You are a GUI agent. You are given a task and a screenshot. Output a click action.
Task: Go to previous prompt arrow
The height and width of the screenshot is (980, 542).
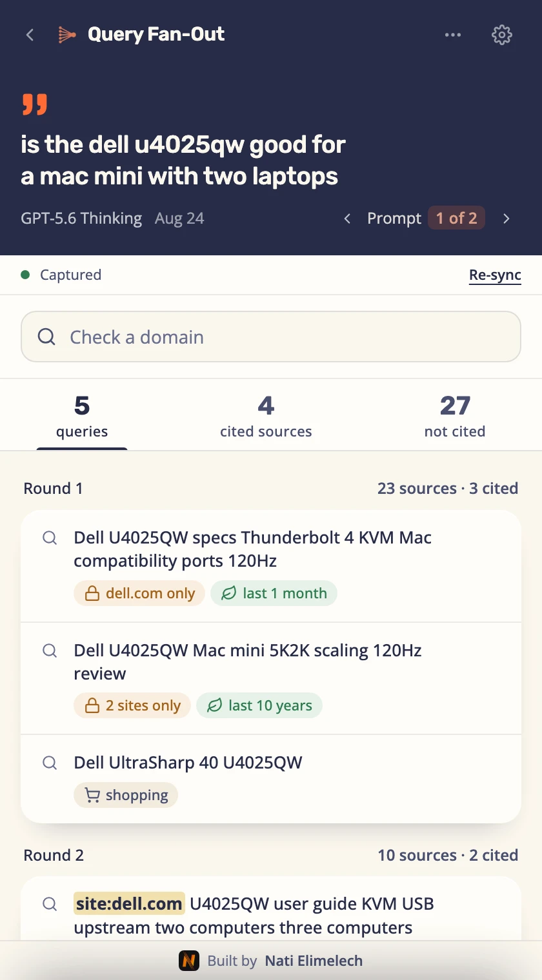(x=347, y=219)
